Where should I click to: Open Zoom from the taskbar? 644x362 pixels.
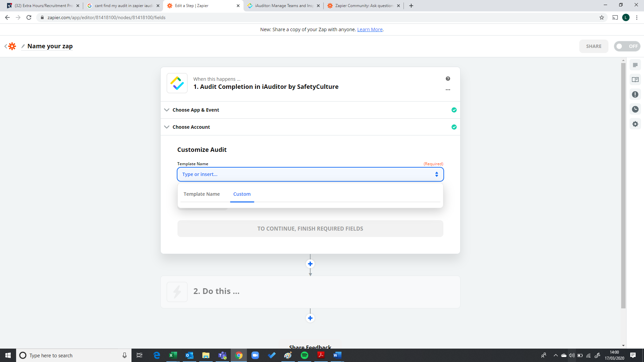click(x=255, y=355)
